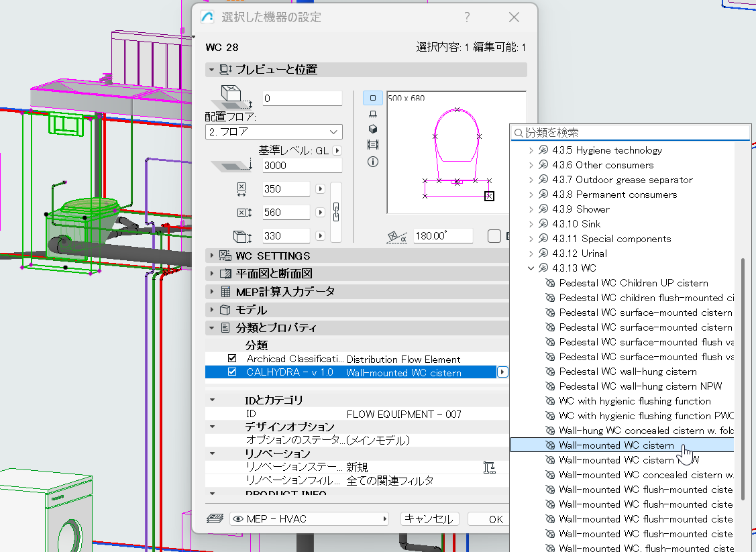Uncheck the Archicad Classification checkbox

point(232,359)
